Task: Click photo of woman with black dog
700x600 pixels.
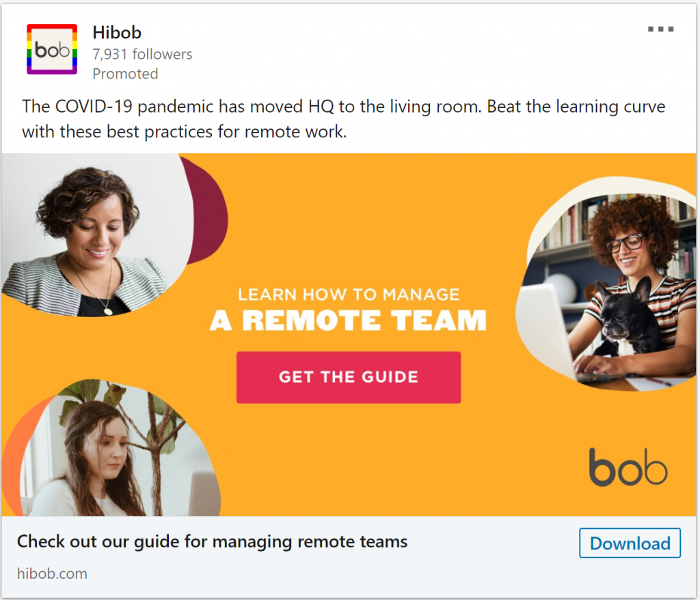Action: 607,286
